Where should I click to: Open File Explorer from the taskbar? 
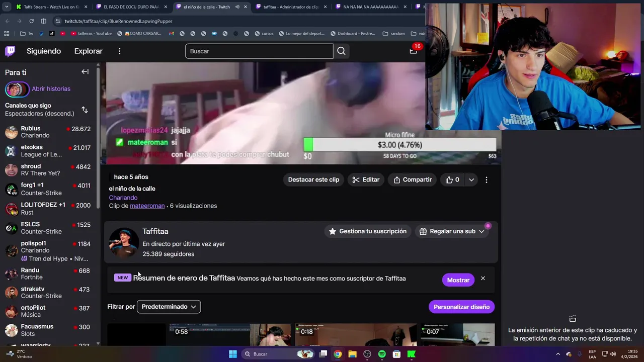click(x=352, y=354)
